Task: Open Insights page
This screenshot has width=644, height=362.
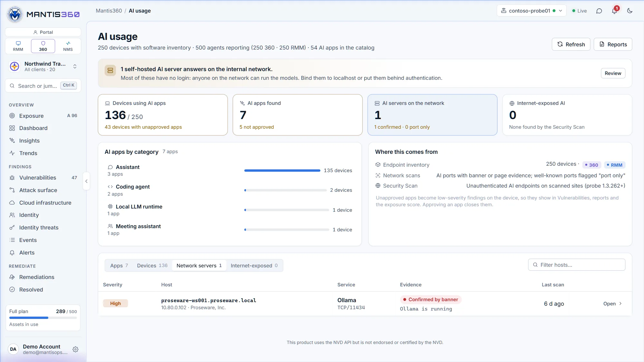Action: click(x=43, y=141)
